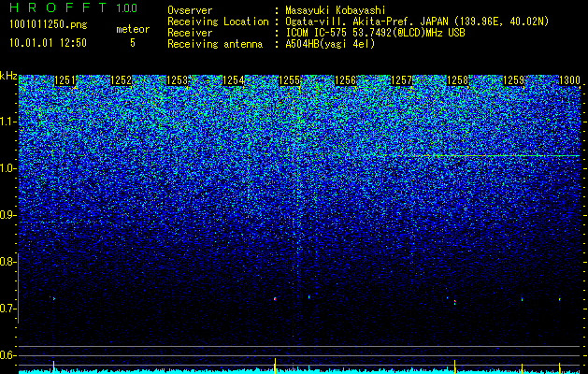Click the 'Receiving antenna' label
The width and height of the screenshot is (588, 374).
pos(215,44)
